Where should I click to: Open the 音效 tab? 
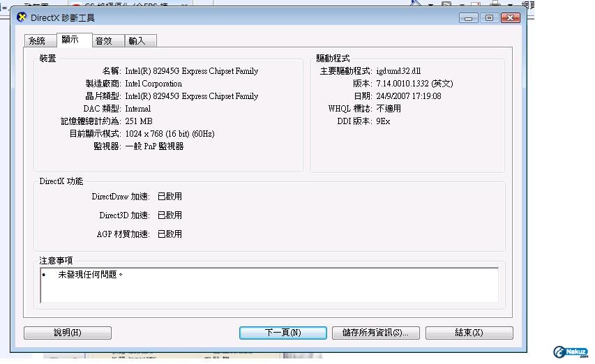(108, 40)
